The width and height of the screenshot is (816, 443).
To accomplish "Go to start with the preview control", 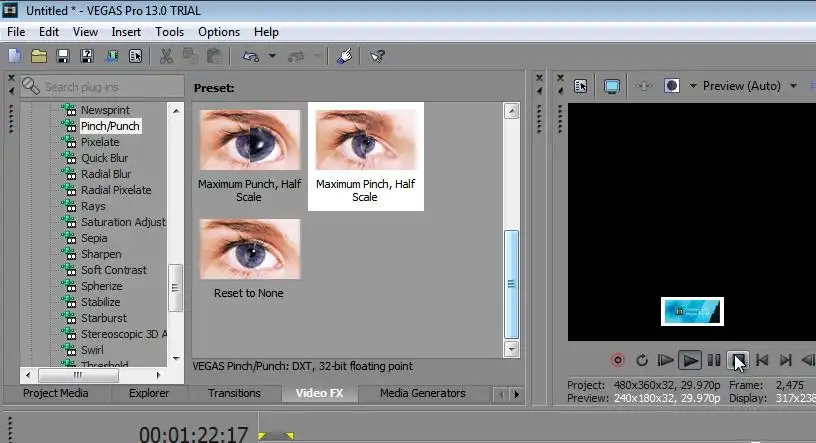I will (762, 360).
